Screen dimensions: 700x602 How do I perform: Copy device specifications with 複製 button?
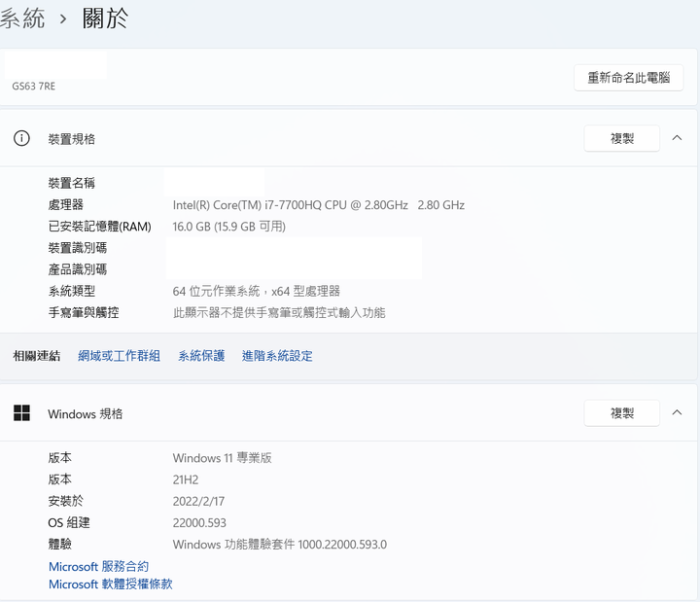click(622, 138)
